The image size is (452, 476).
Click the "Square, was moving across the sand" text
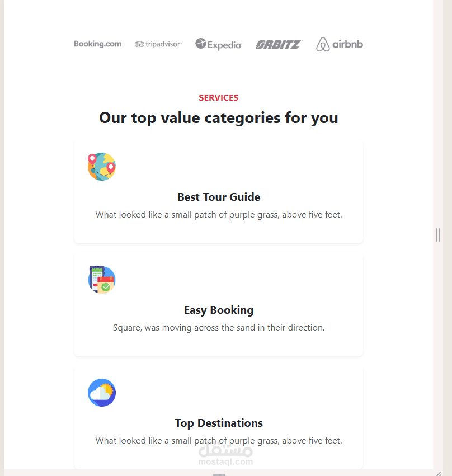click(219, 328)
